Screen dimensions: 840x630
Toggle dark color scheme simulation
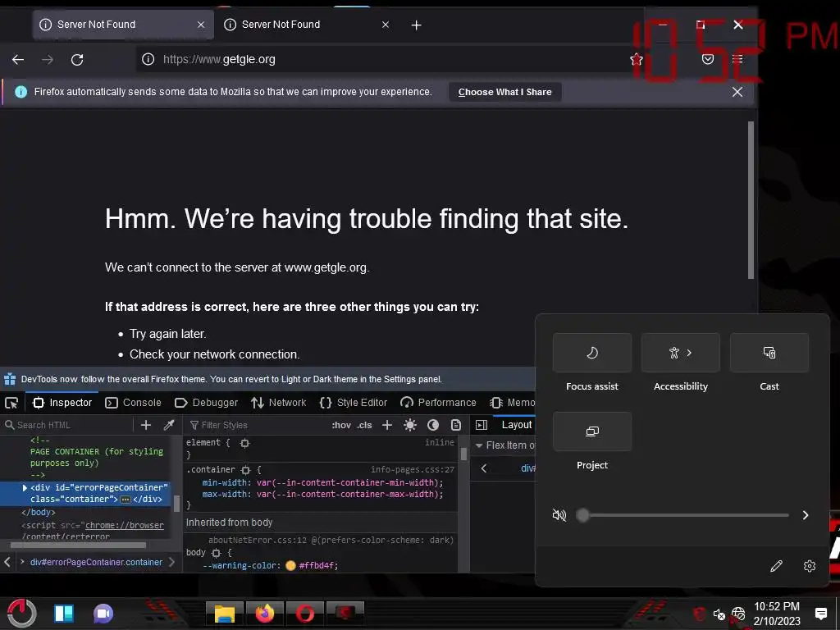[x=433, y=426]
